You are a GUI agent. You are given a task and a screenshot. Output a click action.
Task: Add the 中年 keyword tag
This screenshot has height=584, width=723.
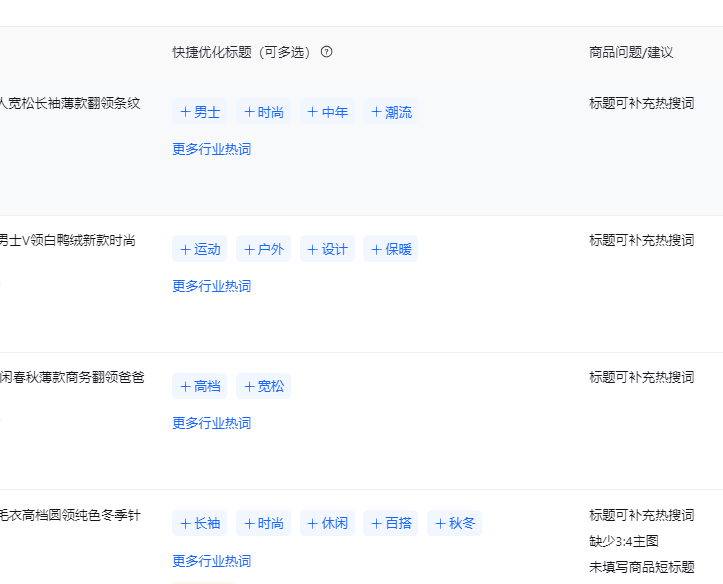pyautogui.click(x=328, y=112)
